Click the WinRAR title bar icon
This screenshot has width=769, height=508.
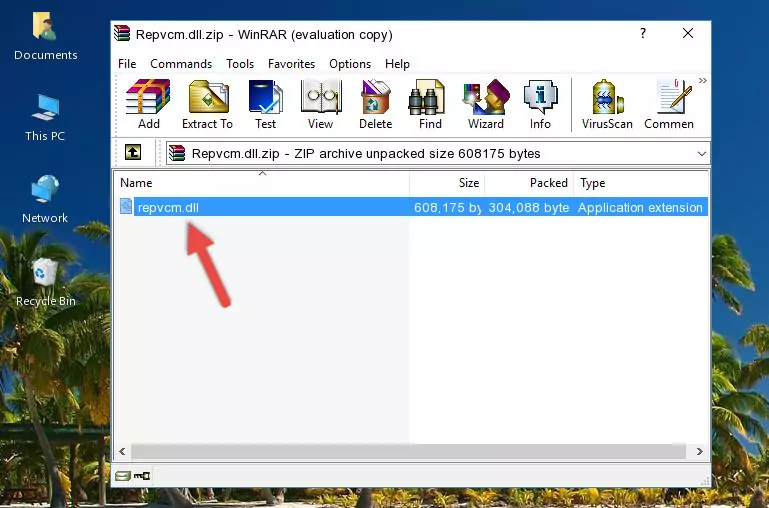point(122,34)
